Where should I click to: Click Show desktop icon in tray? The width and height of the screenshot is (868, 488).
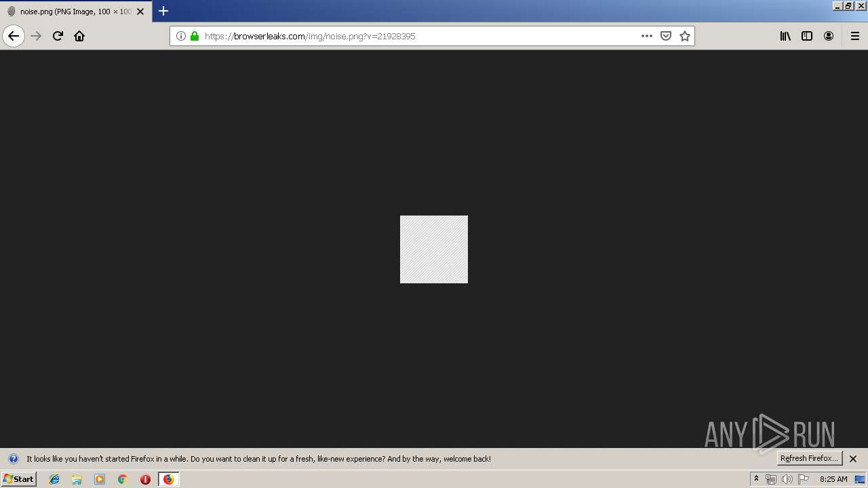click(860, 479)
